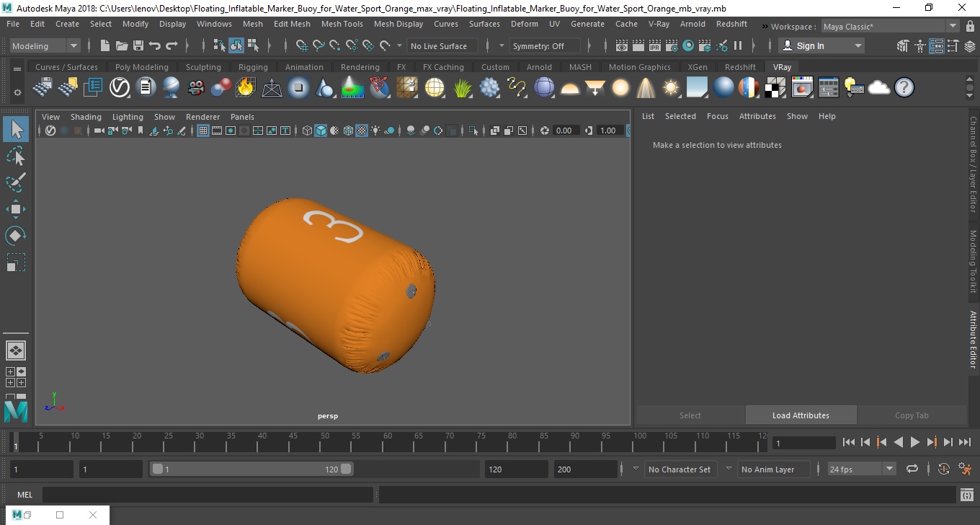Screen dimensions: 980x525
Task: Toggle playback looping button
Action: [912, 469]
